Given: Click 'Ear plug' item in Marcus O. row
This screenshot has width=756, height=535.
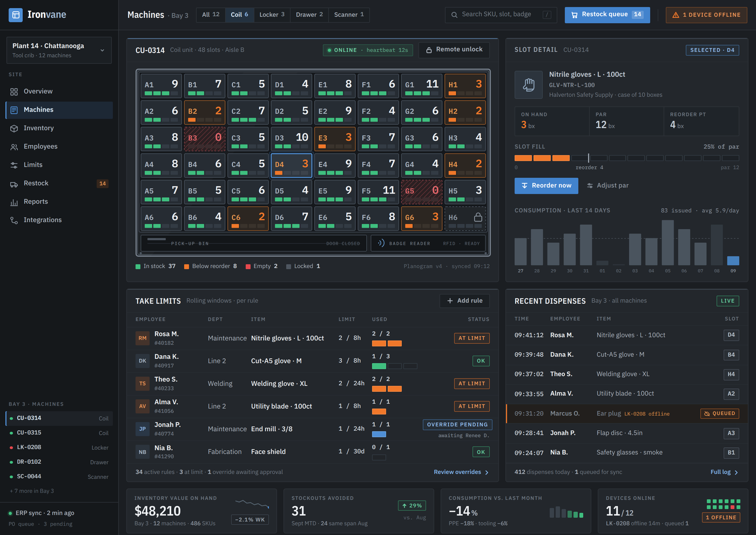Looking at the screenshot, I should click(x=609, y=414).
